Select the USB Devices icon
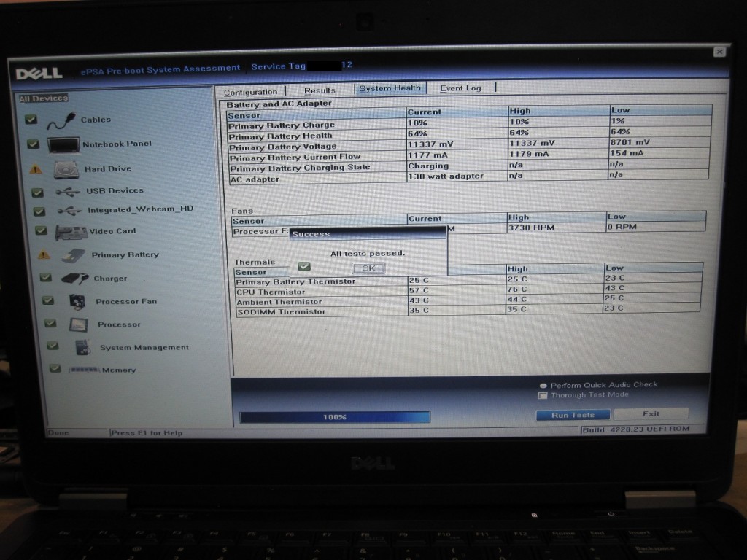747x560 pixels. pyautogui.click(x=68, y=192)
